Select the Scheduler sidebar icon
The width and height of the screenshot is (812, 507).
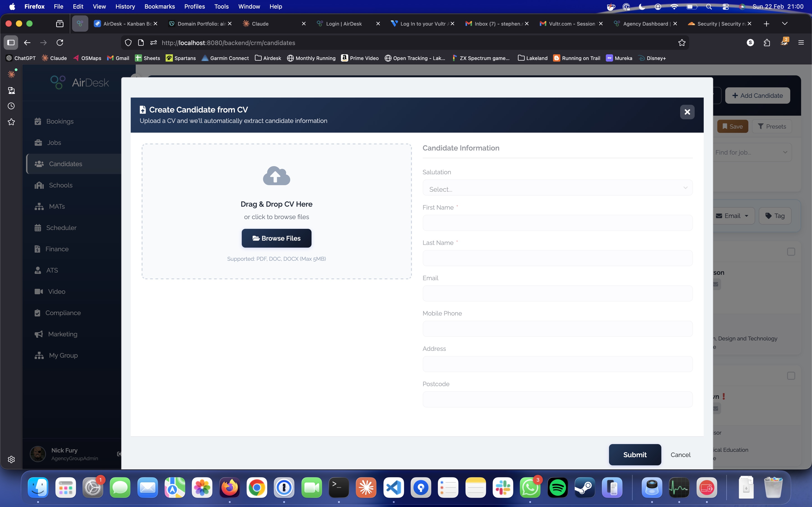pyautogui.click(x=39, y=228)
